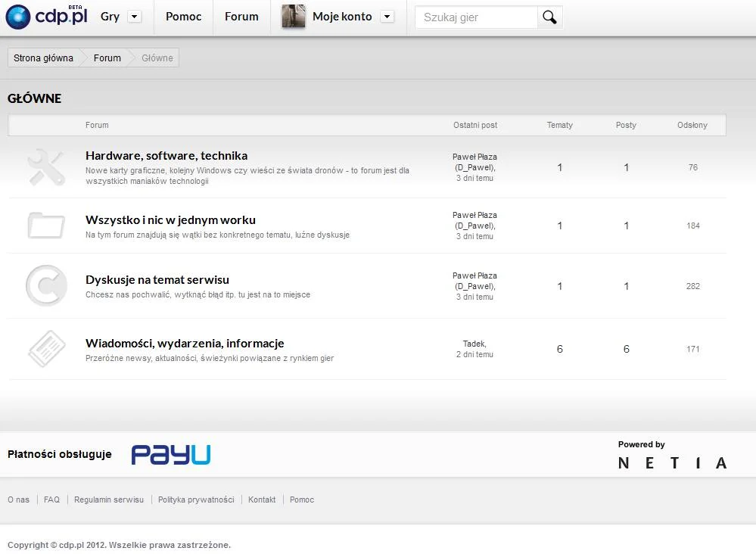Click the user avatar next to Moje konto
The image size is (756, 554).
[293, 17]
